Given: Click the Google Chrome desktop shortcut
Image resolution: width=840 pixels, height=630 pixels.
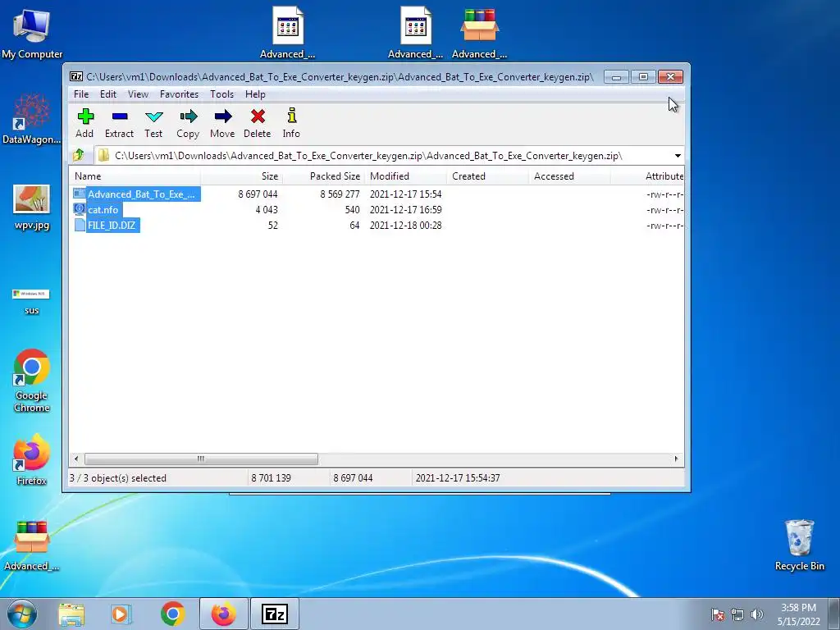Looking at the screenshot, I should (32, 381).
